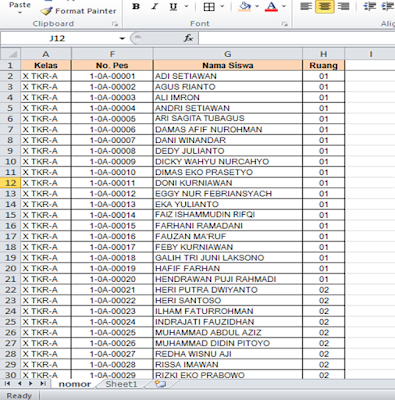The height and width of the screenshot is (400, 395).
Task: Select cell with 1-0A-00003
Action: tap(112, 97)
